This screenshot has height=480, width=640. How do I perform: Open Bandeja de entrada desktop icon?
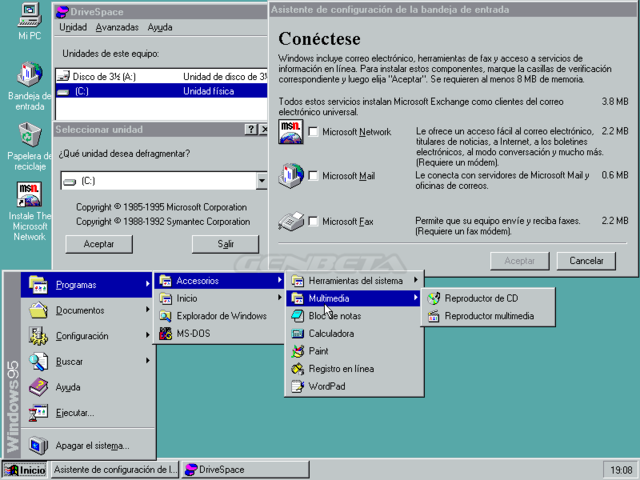[x=29, y=74]
